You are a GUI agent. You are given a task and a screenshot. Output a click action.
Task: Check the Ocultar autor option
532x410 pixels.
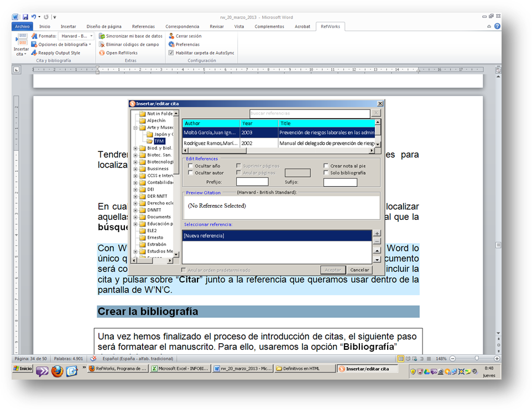click(x=190, y=172)
